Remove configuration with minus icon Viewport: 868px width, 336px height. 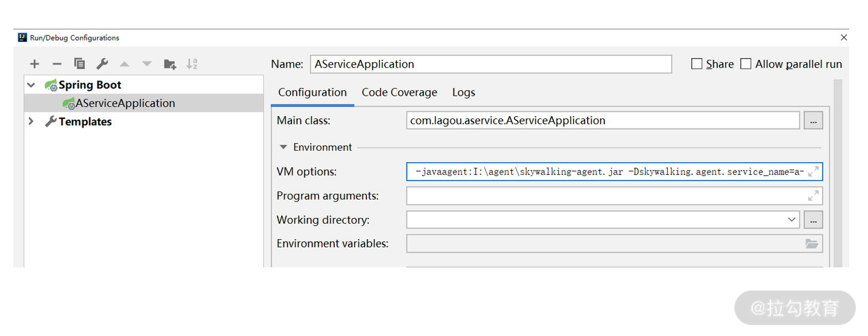[x=57, y=64]
